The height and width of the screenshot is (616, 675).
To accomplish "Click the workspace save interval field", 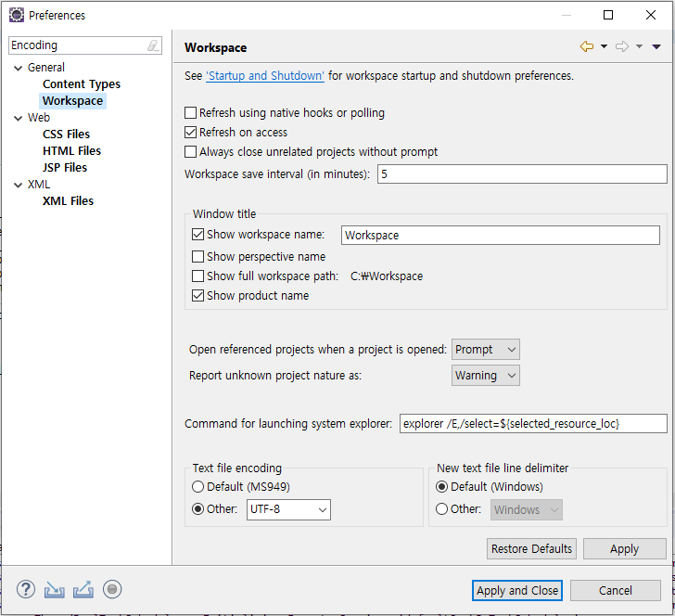I will pos(522,174).
